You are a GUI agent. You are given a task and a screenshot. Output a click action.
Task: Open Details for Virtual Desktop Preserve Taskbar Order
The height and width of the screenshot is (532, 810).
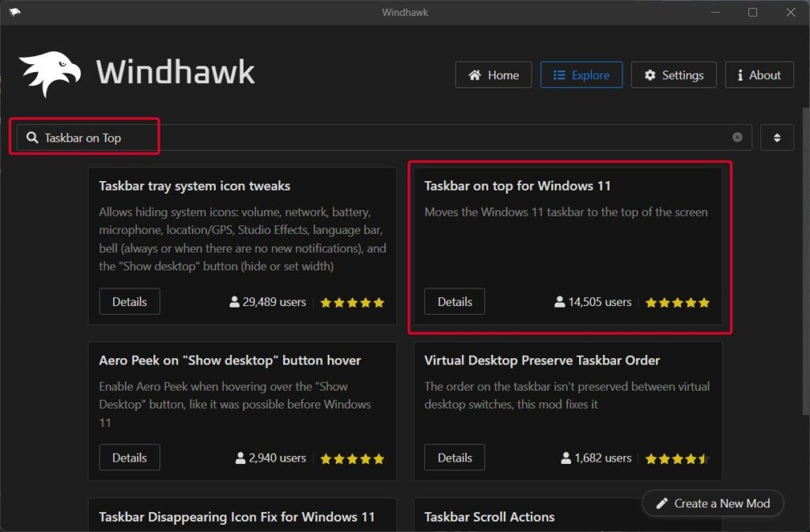454,458
